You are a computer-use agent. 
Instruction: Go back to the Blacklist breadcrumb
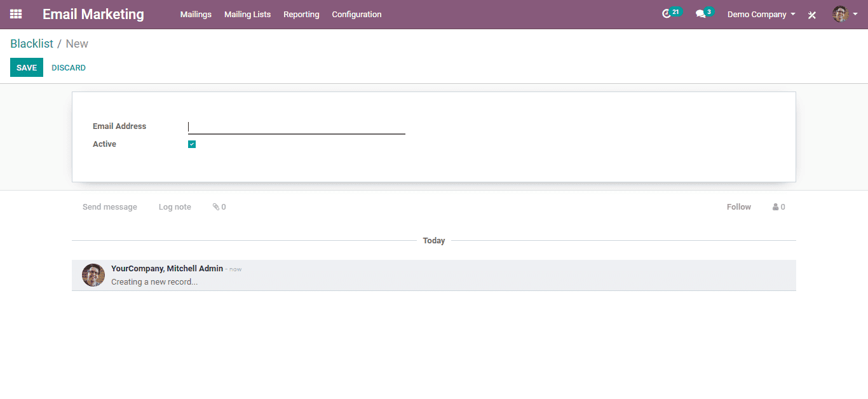pyautogui.click(x=32, y=44)
